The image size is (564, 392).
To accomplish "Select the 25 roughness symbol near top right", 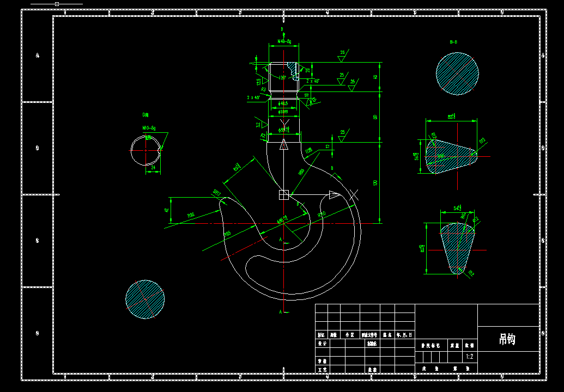I will tap(342, 52).
